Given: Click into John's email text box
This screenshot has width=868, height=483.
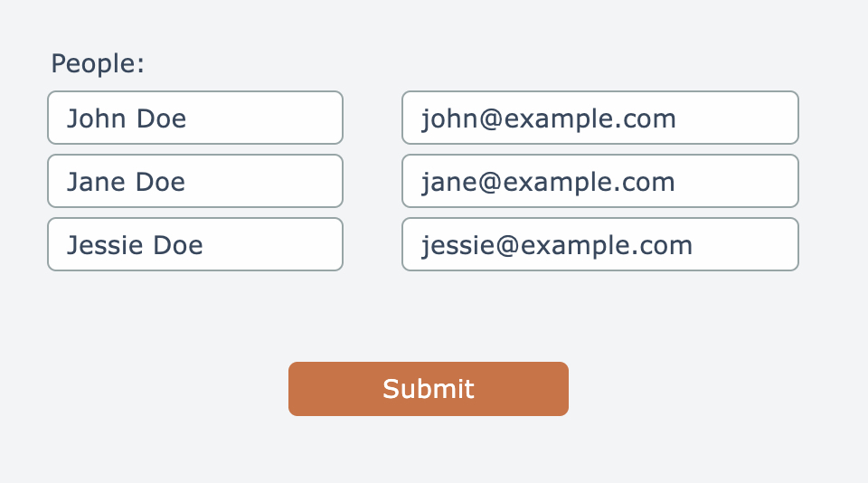Looking at the screenshot, I should [599, 118].
